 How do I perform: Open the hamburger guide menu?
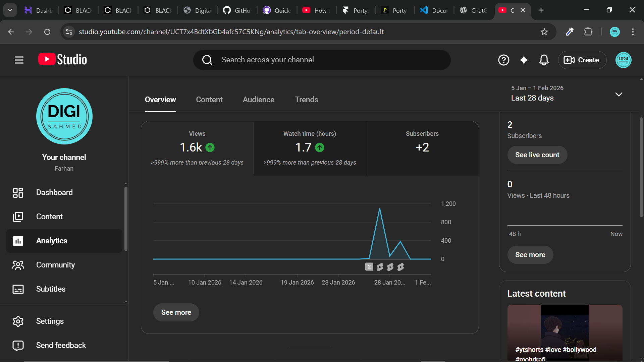[19, 60]
